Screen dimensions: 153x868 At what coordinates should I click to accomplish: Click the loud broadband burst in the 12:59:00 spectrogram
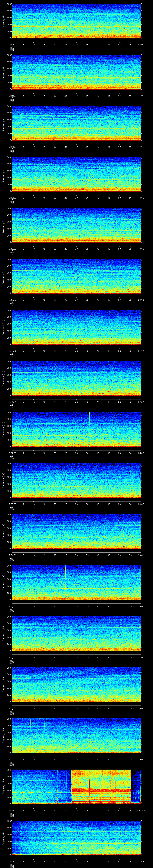(101, 787)
